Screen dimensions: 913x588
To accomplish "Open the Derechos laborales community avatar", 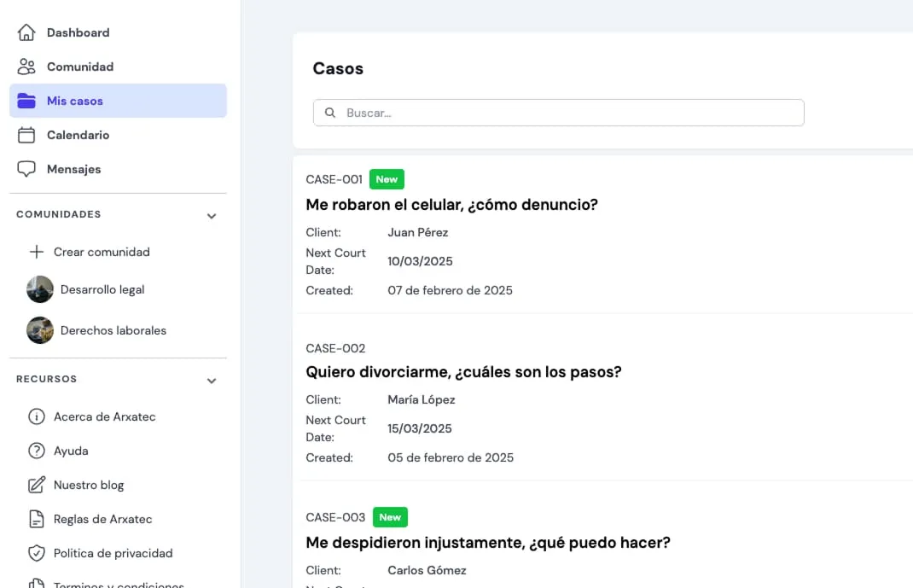I will coord(39,330).
